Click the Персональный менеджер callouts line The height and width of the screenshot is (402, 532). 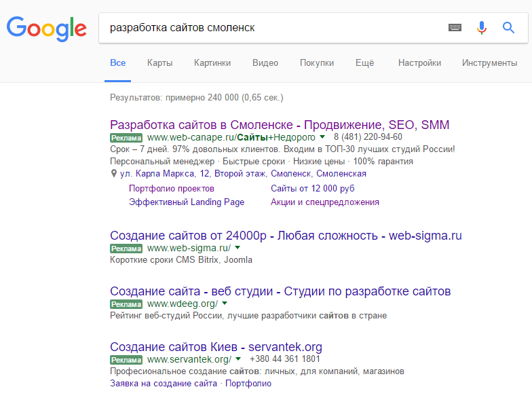pyautogui.click(x=262, y=162)
